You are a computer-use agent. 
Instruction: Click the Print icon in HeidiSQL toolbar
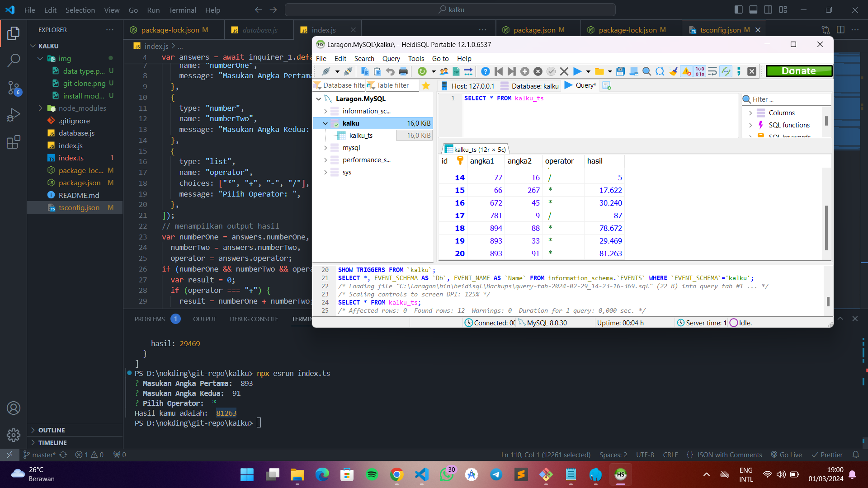(403, 71)
